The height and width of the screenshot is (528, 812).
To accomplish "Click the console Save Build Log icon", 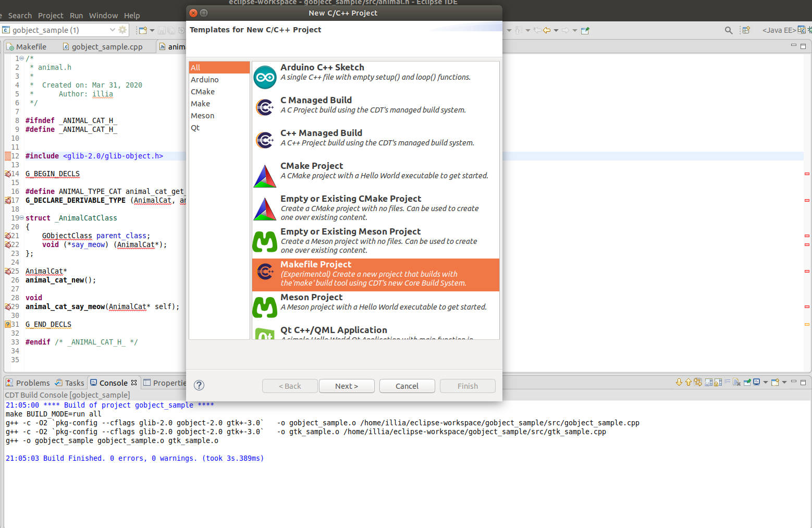I will pyautogui.click(x=709, y=382).
